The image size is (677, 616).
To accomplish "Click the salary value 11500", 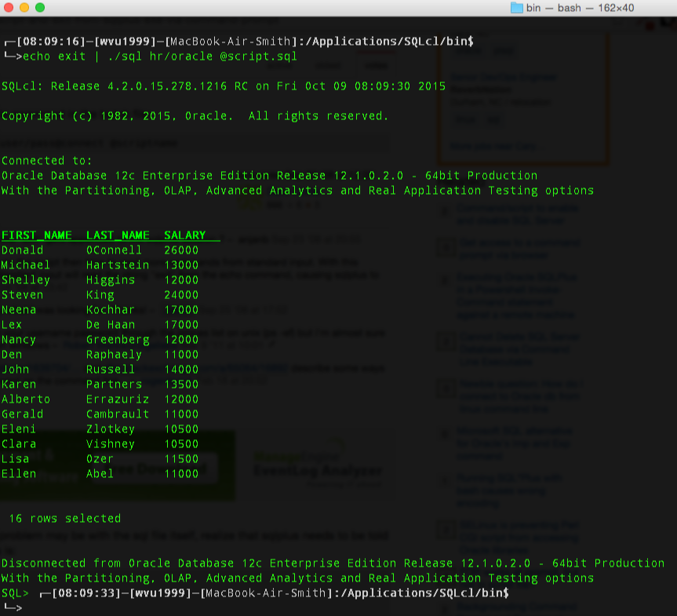I will point(181,459).
